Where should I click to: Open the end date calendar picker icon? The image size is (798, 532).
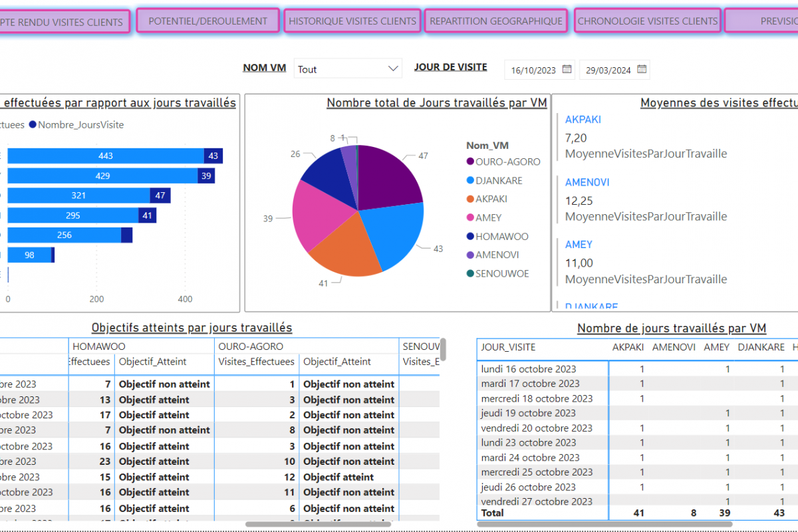pyautogui.click(x=642, y=69)
